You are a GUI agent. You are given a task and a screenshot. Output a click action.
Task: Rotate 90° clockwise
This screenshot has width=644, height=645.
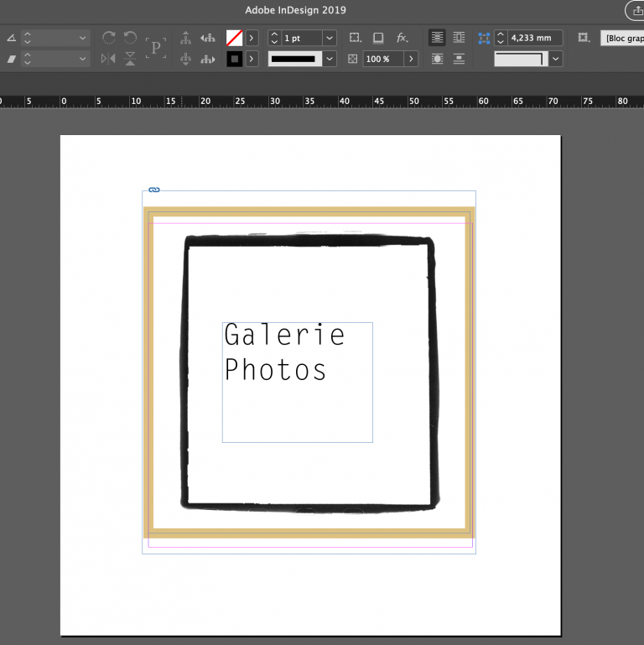tap(108, 38)
